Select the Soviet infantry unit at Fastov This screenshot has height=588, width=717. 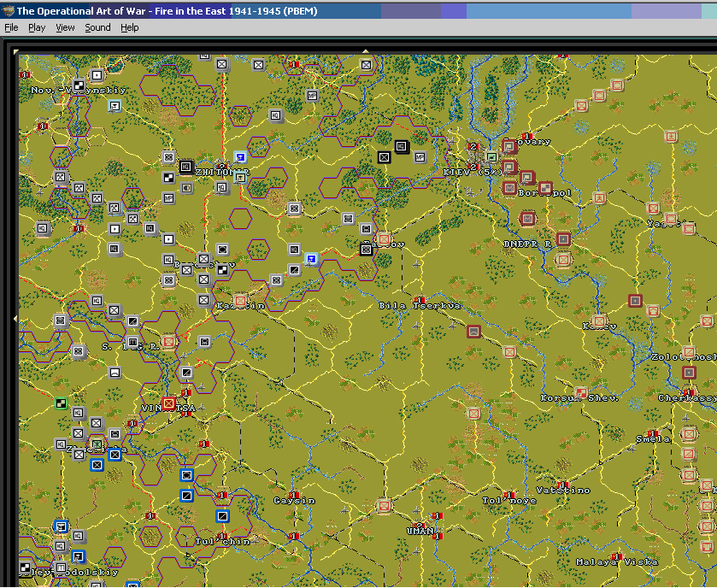[x=384, y=238]
